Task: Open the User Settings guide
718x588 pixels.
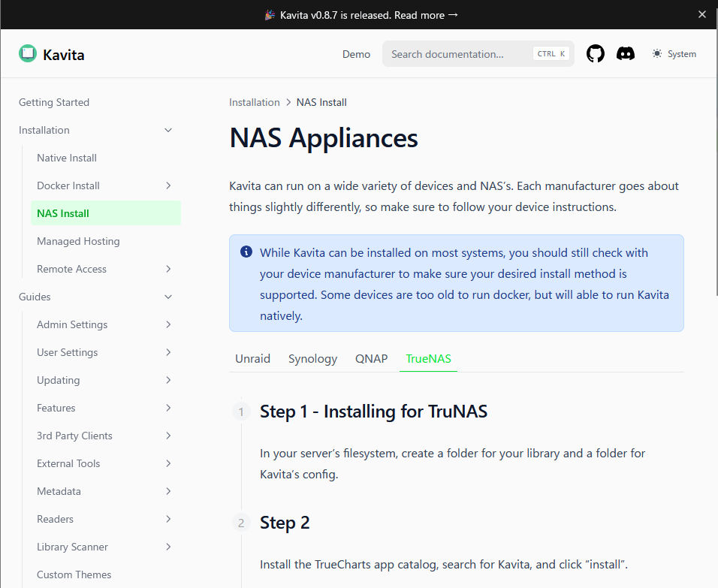Action: coord(68,352)
